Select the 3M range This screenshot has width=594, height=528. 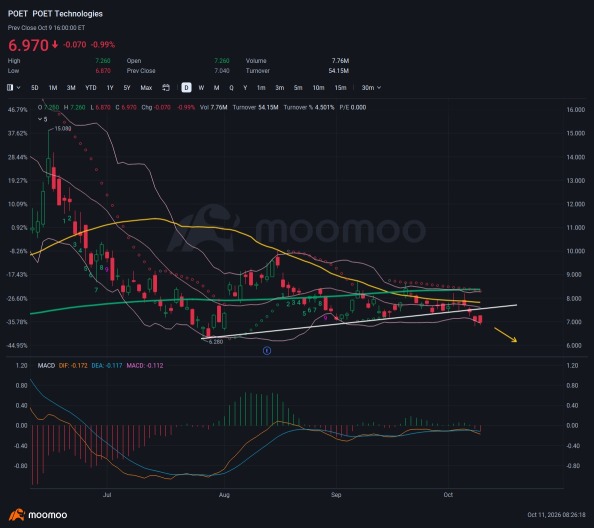pyautogui.click(x=71, y=87)
